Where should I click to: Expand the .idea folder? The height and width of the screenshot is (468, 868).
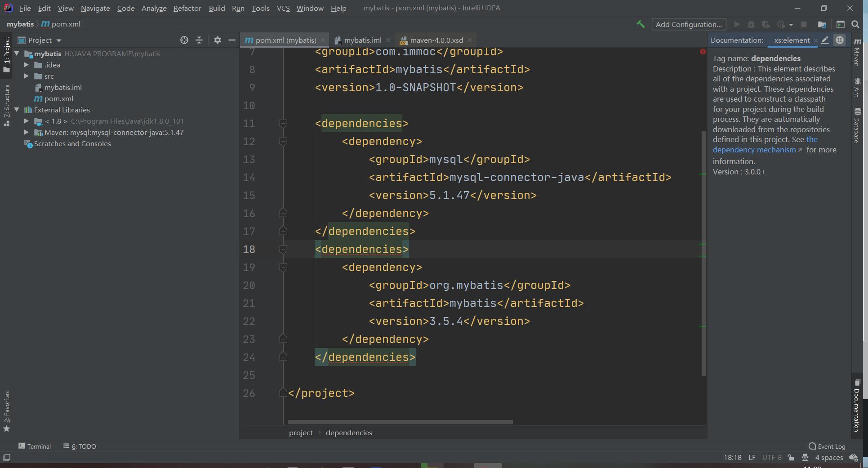tap(27, 65)
